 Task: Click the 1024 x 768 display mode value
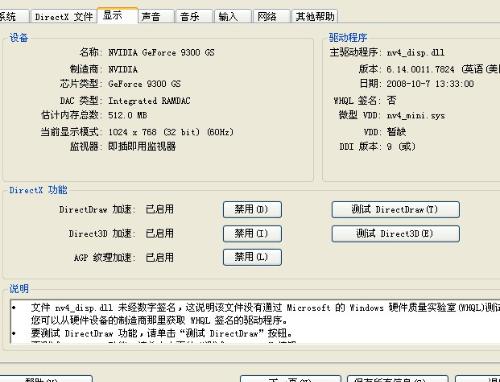171,132
